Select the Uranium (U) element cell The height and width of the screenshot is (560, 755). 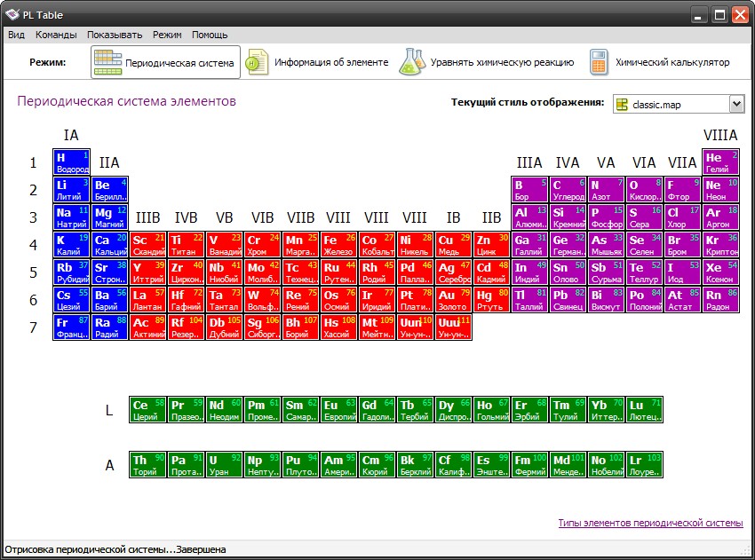coord(223,465)
